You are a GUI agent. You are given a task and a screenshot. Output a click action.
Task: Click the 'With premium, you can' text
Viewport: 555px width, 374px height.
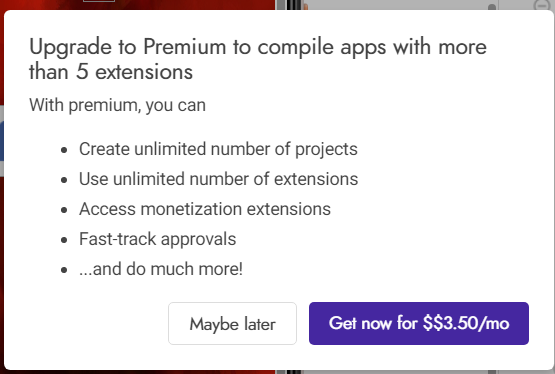117,105
